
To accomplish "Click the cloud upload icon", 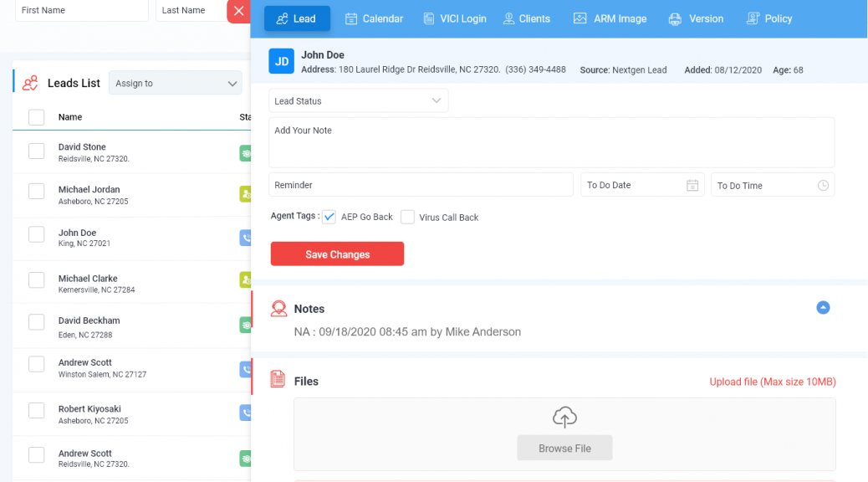I will coord(564,418).
